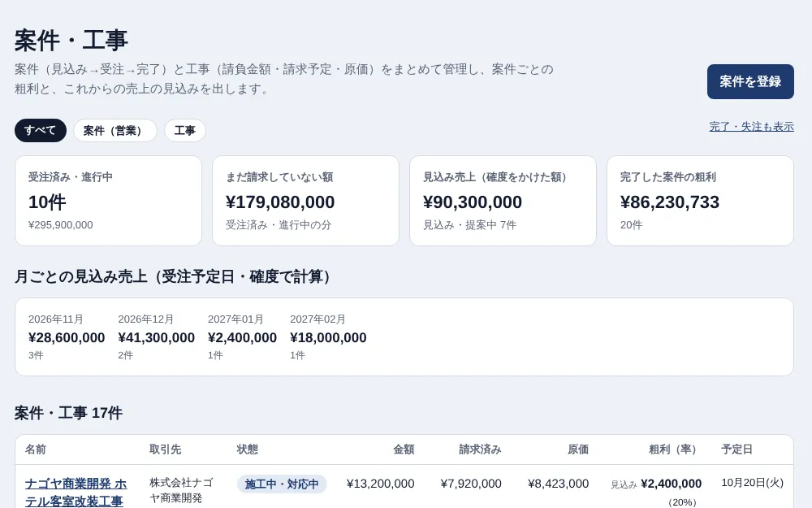Switch to the 案件（営業） filter tab
This screenshot has height=508, width=812.
115,130
